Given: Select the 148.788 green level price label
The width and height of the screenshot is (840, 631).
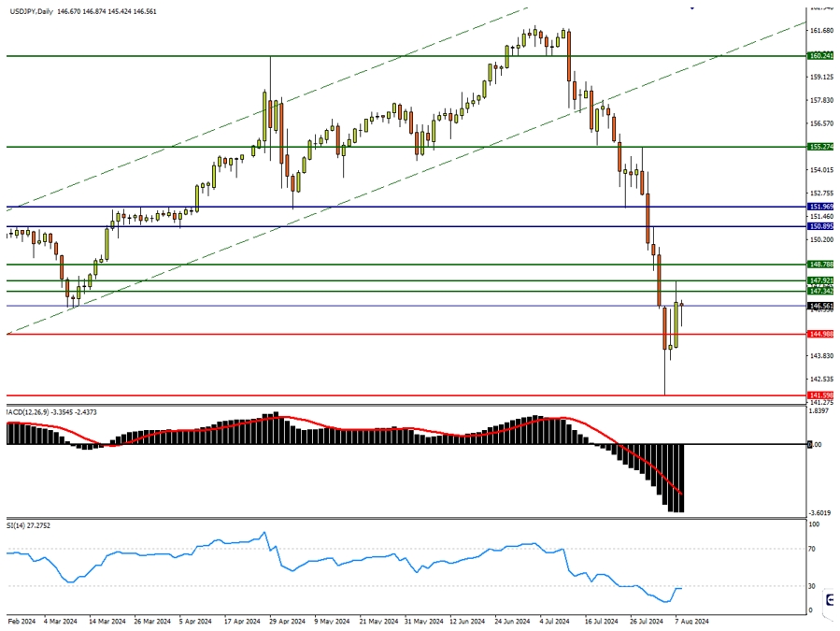Looking at the screenshot, I should pyautogui.click(x=821, y=265).
